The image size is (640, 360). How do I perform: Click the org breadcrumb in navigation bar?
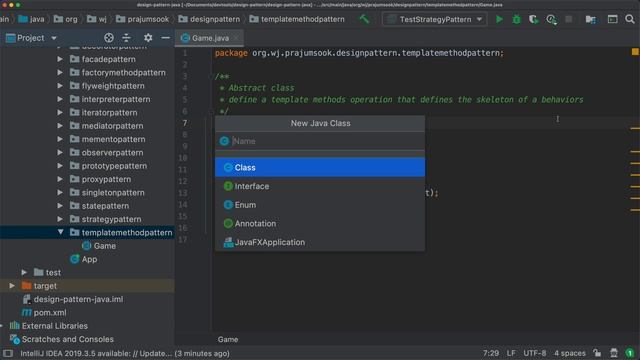[65, 19]
